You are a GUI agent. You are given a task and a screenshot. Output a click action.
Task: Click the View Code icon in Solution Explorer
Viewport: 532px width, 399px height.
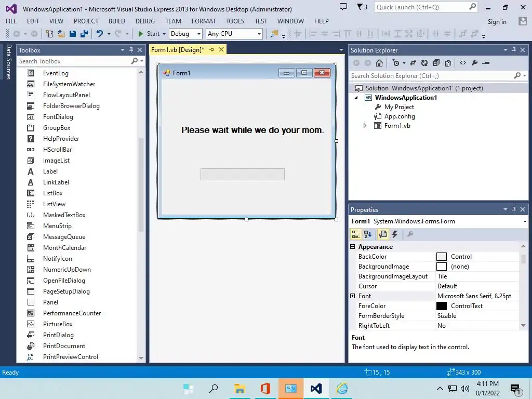[x=463, y=63]
